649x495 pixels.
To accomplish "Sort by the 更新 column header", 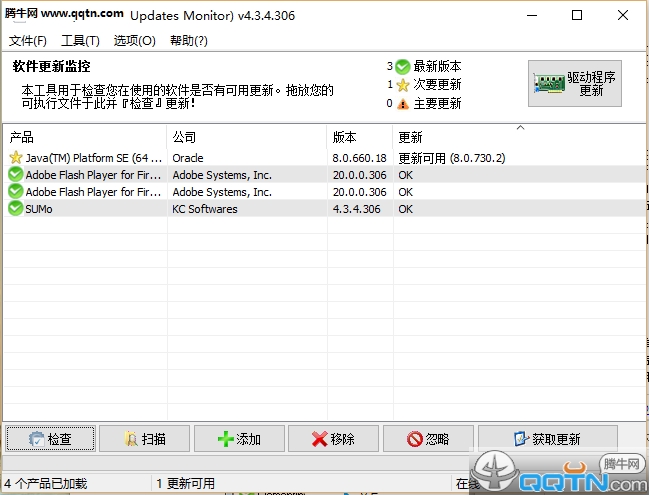I will coord(519,137).
